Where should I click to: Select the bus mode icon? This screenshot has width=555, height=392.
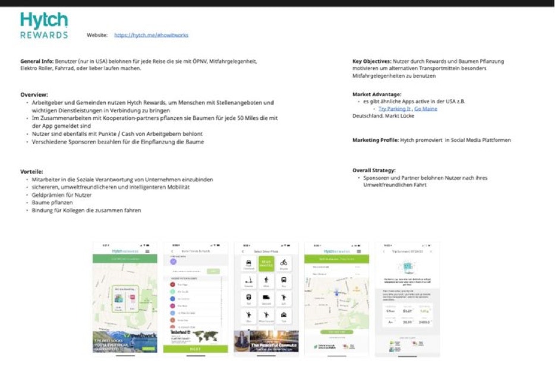[283, 281]
